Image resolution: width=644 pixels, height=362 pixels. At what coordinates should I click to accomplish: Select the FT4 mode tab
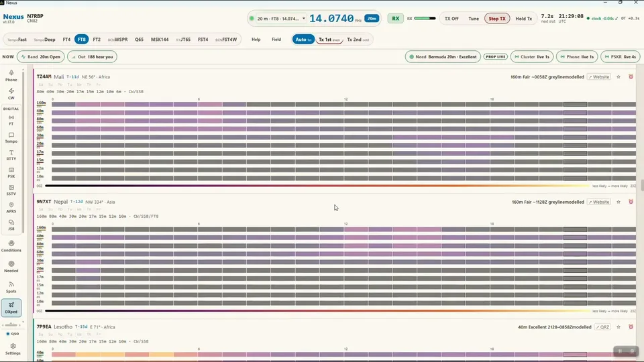[66, 40]
